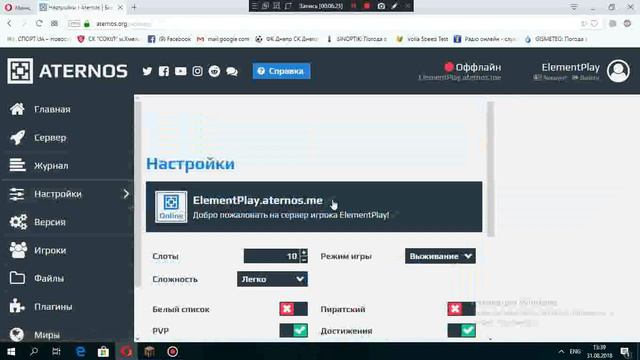Click the taskbar search magnifier icon
Image resolution: width=640 pixels, height=360 pixels.
point(34,351)
